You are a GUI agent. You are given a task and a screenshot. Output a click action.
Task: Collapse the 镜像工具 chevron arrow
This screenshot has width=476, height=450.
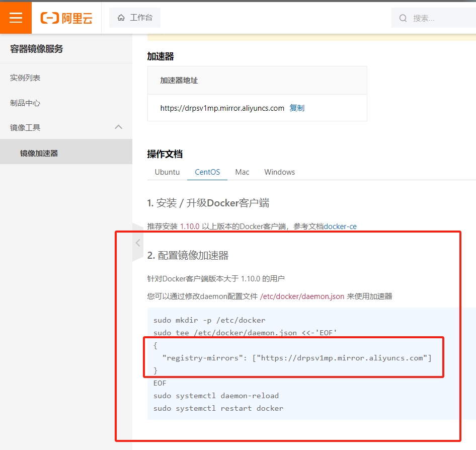[x=119, y=127]
